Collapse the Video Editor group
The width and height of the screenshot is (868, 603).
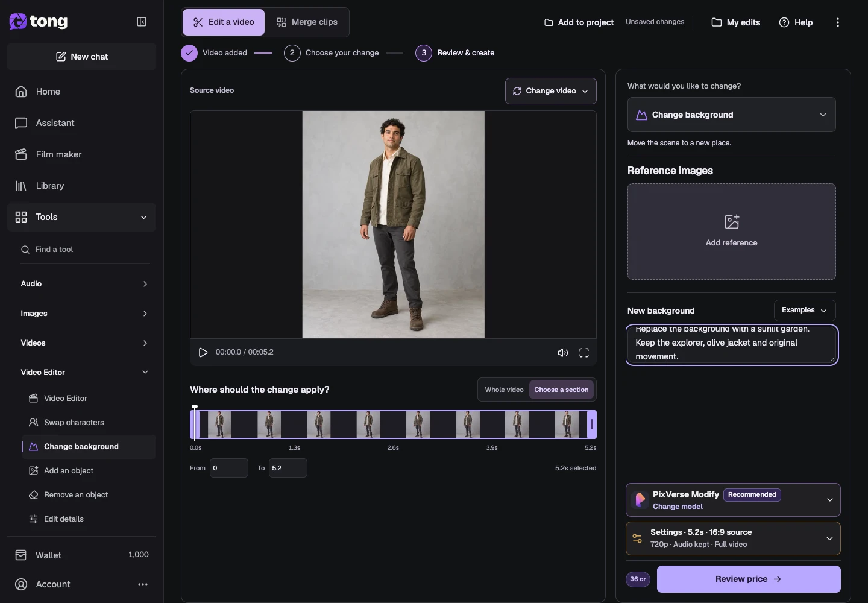84,373
